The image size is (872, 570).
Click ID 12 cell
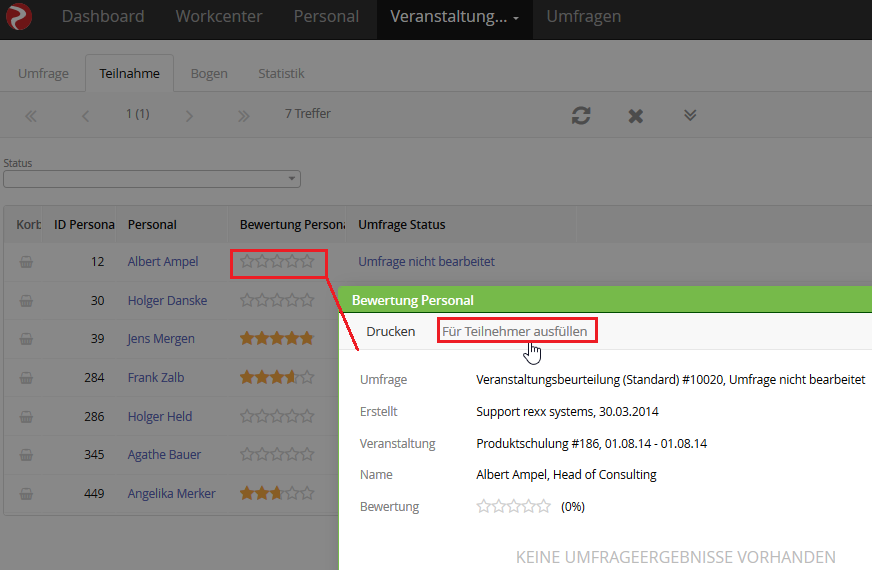click(97, 261)
